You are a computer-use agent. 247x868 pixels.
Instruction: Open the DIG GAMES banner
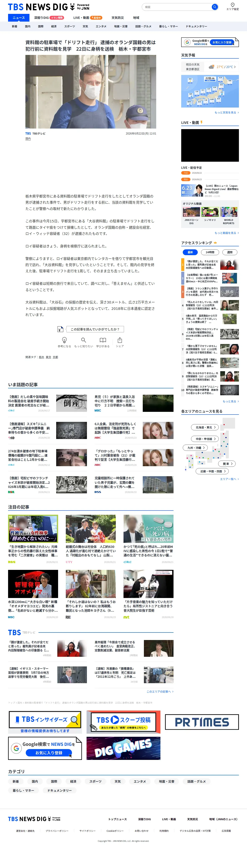pyautogui.click(x=123, y=748)
